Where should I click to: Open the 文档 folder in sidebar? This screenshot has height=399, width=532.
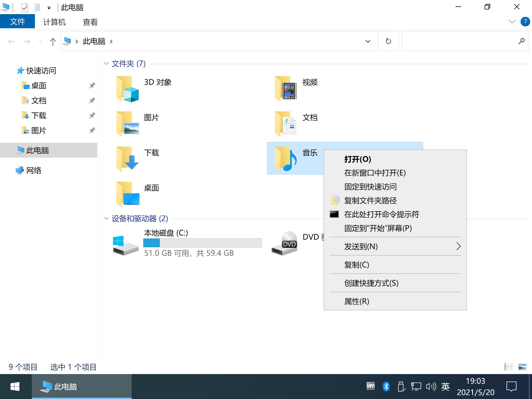pyautogui.click(x=39, y=101)
